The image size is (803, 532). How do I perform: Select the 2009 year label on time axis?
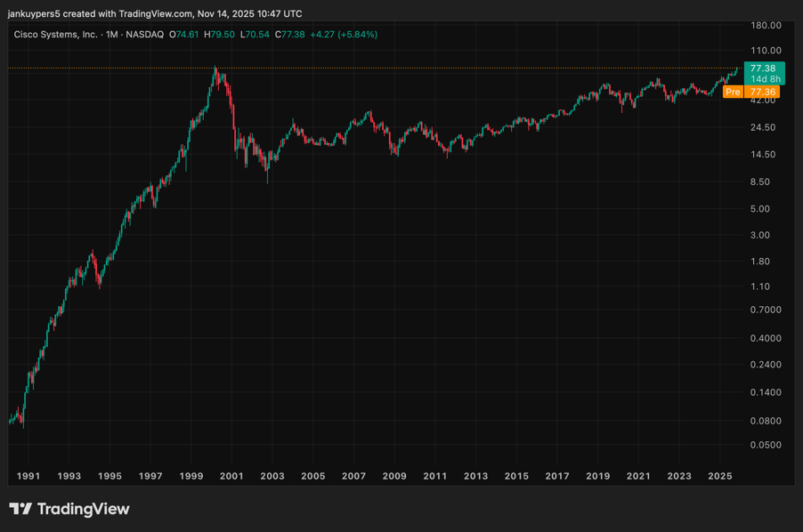[394, 476]
